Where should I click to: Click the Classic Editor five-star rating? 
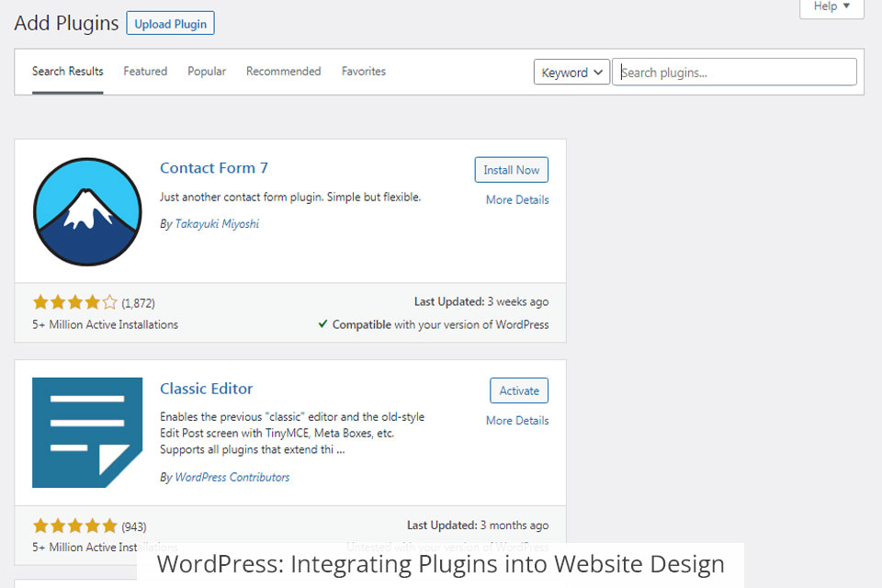coord(75,526)
